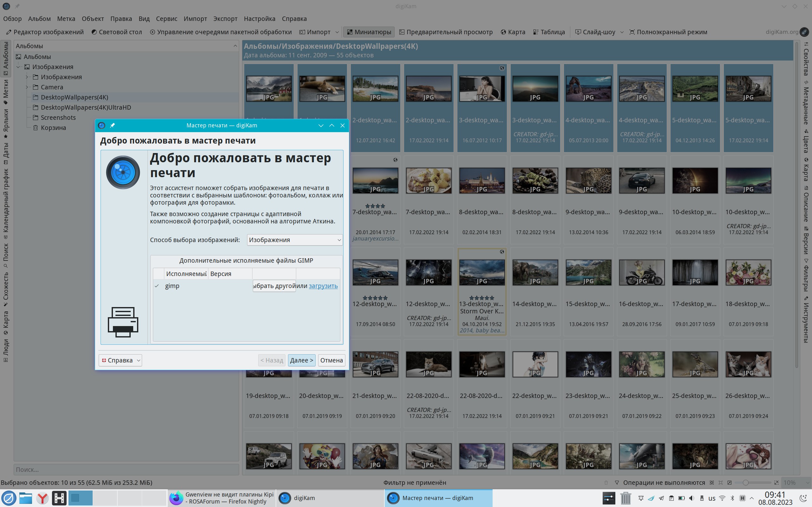Adjust the thumbnail zoom slider
The height and width of the screenshot is (507, 812).
[746, 483]
